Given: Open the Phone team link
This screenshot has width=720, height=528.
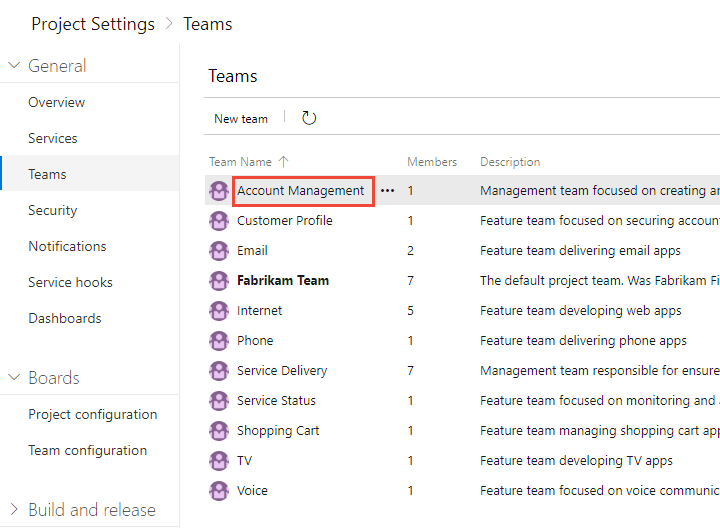Looking at the screenshot, I should 255,341.
